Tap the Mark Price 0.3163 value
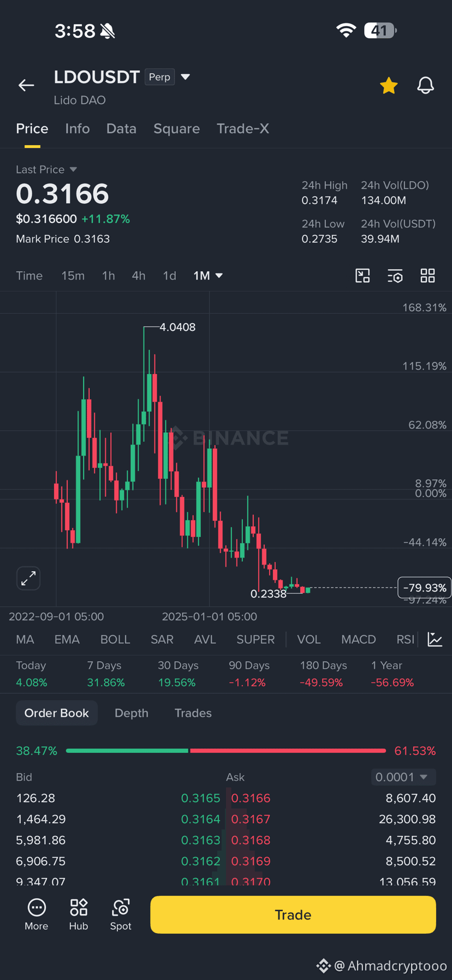 tap(92, 239)
